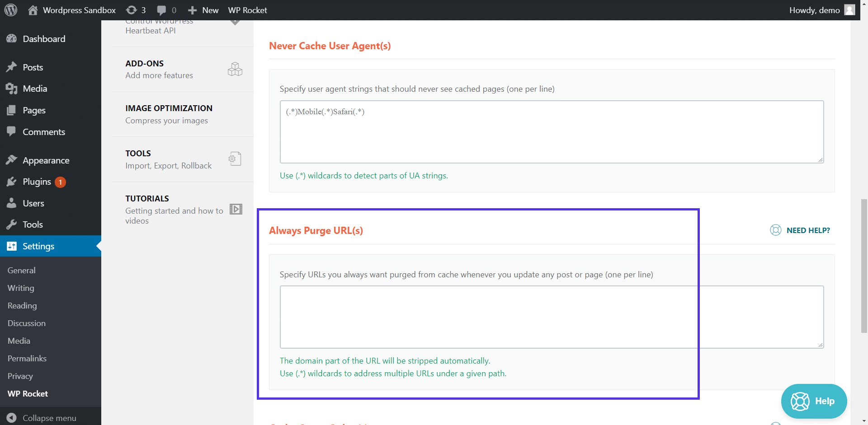Click the lifesaver icon next to NEED HELP

(x=776, y=230)
